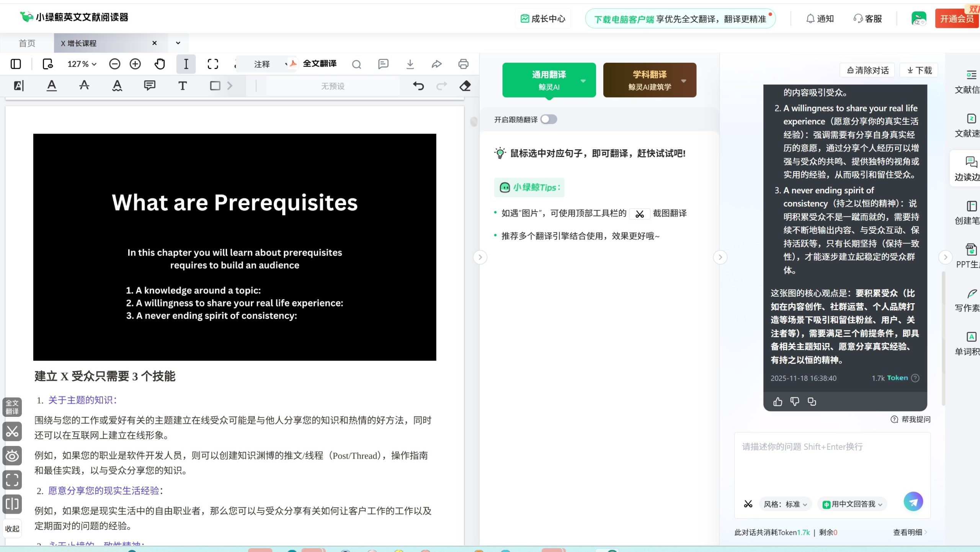Expand the 学科翻译 engine dropdown

(684, 80)
